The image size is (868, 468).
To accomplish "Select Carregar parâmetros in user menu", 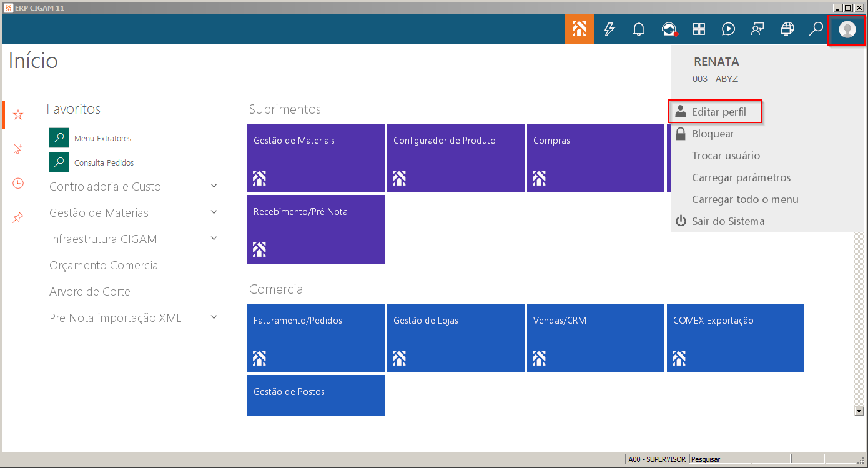I will [x=741, y=177].
